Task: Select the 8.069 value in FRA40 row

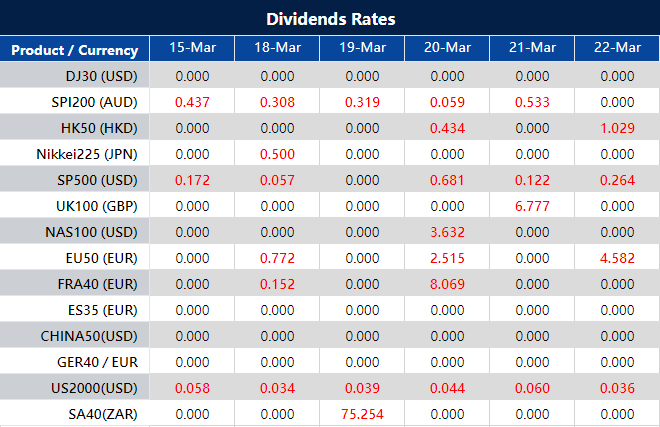Action: coord(447,284)
